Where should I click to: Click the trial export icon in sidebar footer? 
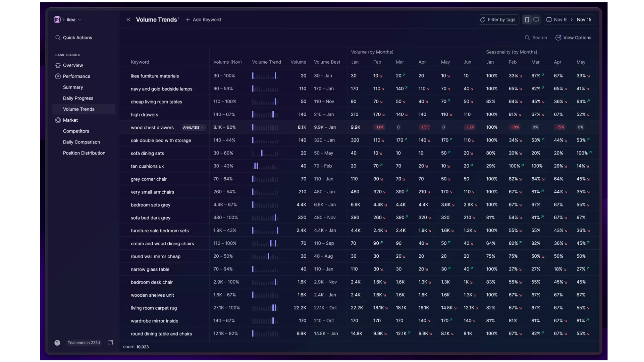pyautogui.click(x=110, y=343)
